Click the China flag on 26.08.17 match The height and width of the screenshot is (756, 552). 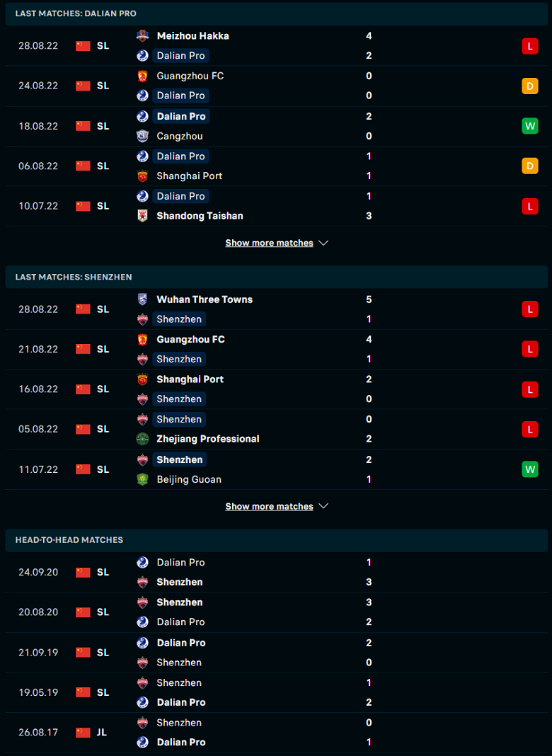83,733
